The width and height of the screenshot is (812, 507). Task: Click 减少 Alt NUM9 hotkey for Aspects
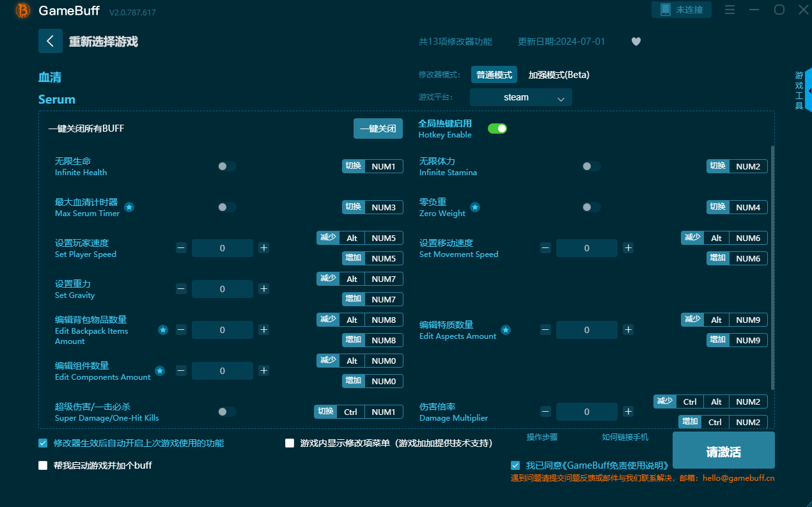click(x=724, y=320)
